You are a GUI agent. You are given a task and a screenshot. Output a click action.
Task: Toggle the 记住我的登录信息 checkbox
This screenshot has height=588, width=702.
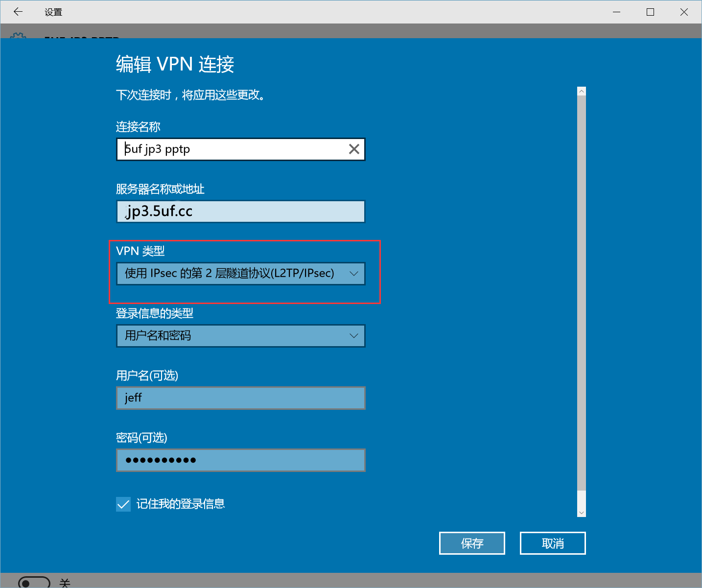[x=123, y=504]
